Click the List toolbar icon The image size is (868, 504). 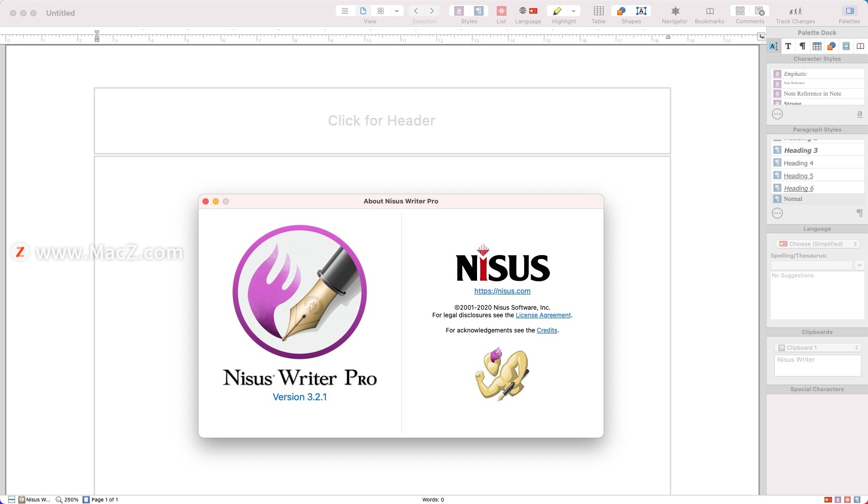click(x=501, y=11)
